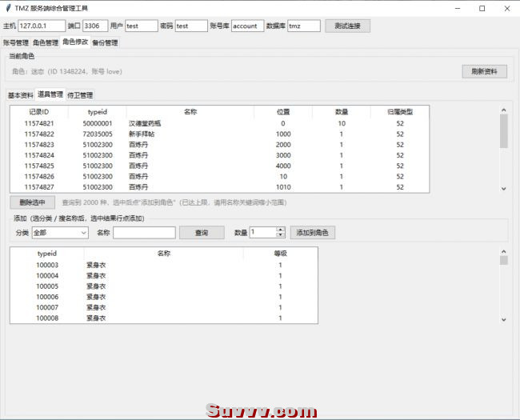The height and width of the screenshot is (420, 520).
Task: Select record 11574825 百炼丹
Action: [219, 166]
